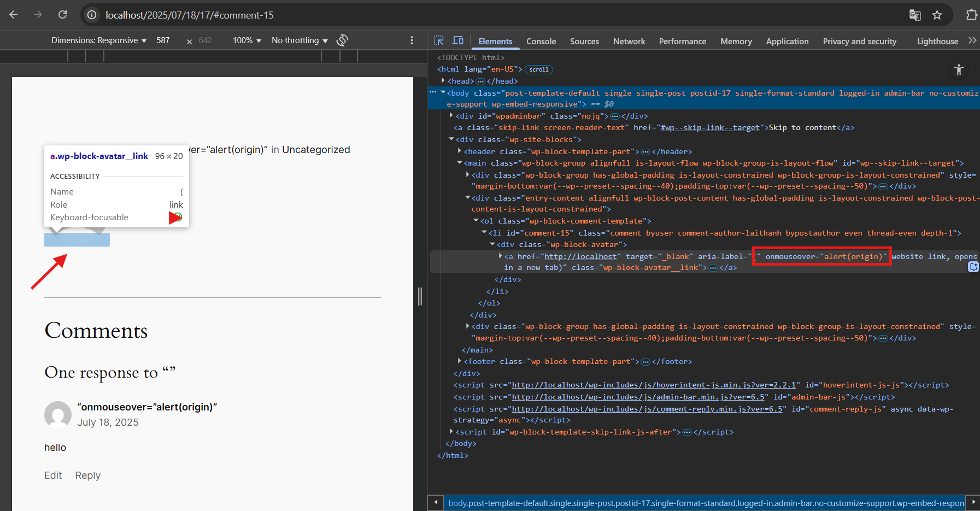Collapse the body element node
The height and width of the screenshot is (511, 980).
click(x=443, y=92)
